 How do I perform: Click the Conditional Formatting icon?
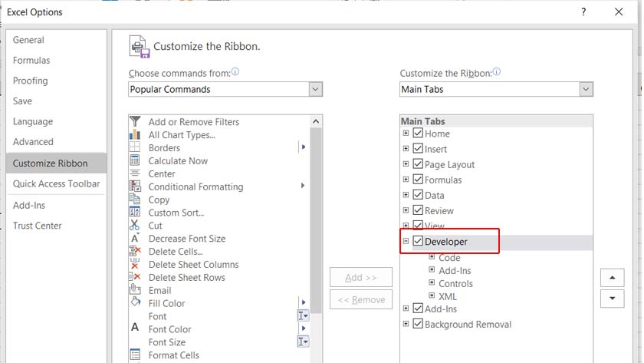point(135,186)
